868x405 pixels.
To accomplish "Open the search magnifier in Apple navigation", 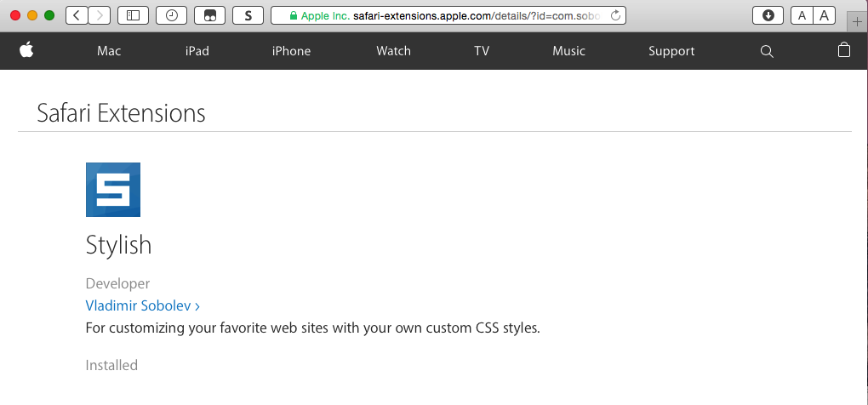I will [x=767, y=51].
